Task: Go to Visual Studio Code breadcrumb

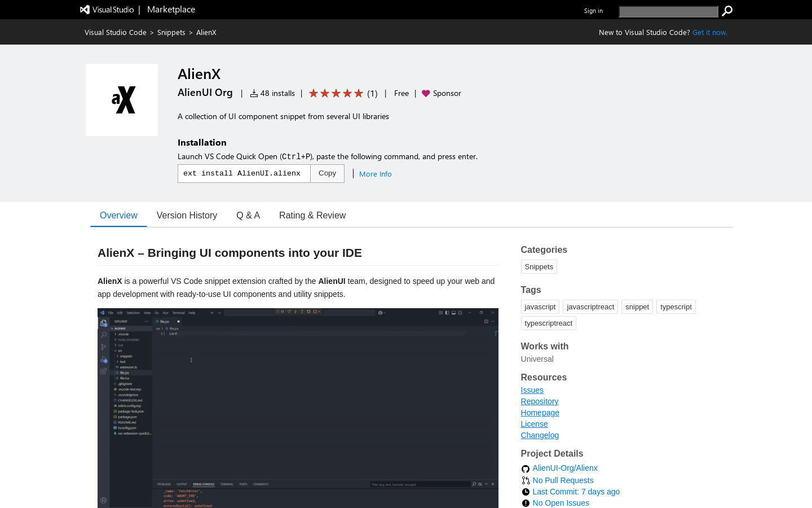Action: click(x=116, y=33)
